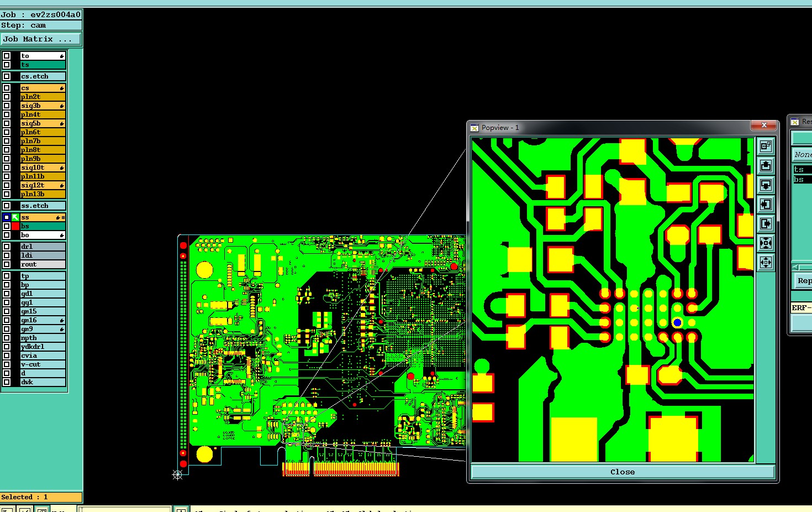The height and width of the screenshot is (512, 812).
Task: Toggle display checkbox for layer mpth
Action: coord(7,338)
